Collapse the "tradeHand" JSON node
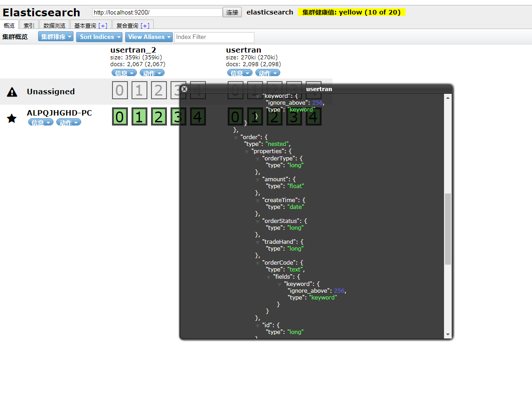This screenshot has width=532, height=411. [x=258, y=242]
